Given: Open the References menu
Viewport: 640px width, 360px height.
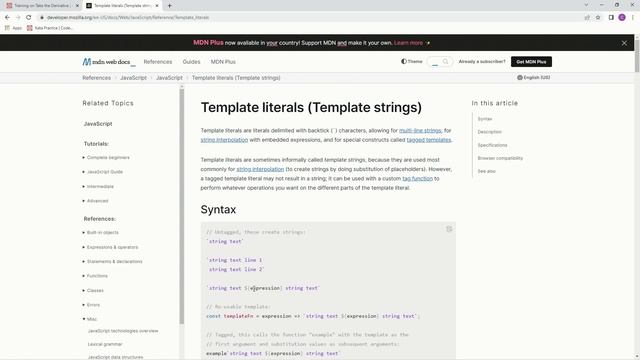Looking at the screenshot, I should pos(158,62).
